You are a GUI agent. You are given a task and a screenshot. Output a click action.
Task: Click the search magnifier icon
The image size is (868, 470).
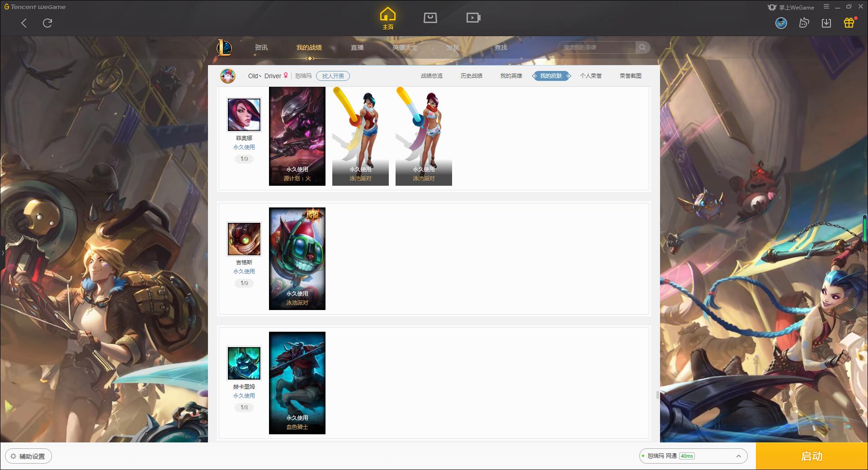click(x=642, y=47)
